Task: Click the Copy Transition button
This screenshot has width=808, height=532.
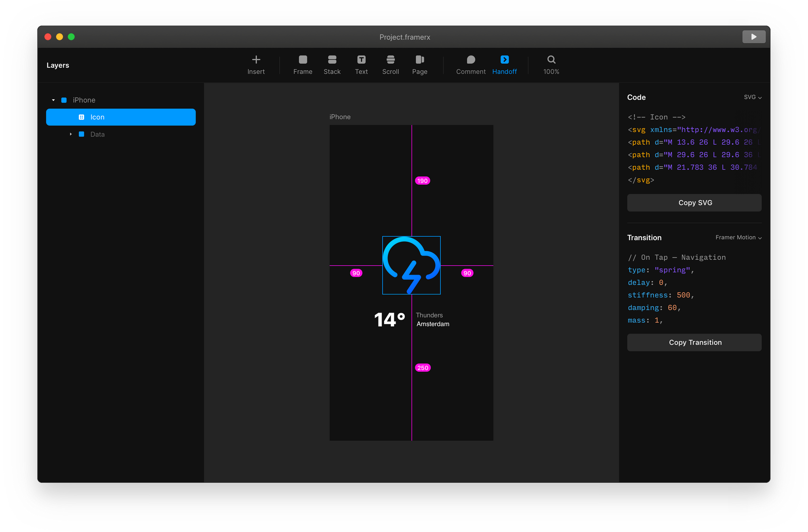Action: pos(694,343)
